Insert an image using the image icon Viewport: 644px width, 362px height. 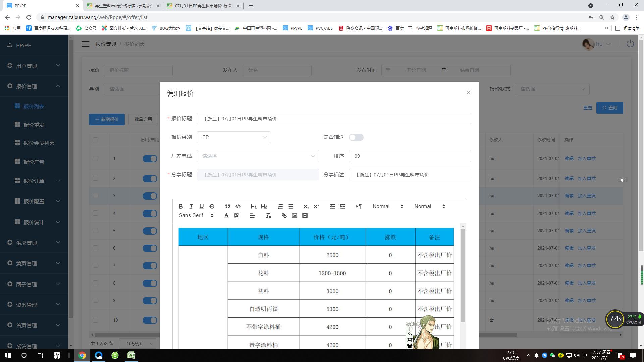pyautogui.click(x=294, y=216)
